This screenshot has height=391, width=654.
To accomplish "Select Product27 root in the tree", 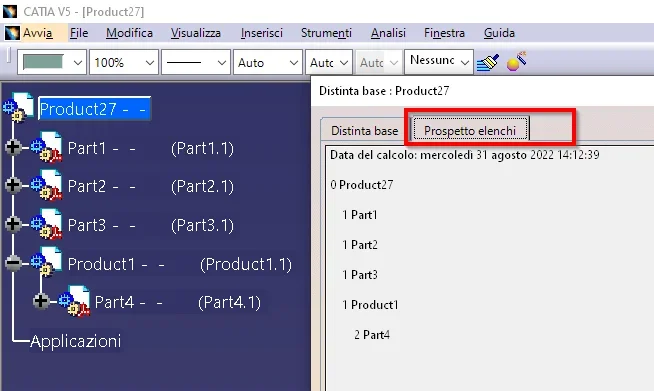I will pos(94,108).
